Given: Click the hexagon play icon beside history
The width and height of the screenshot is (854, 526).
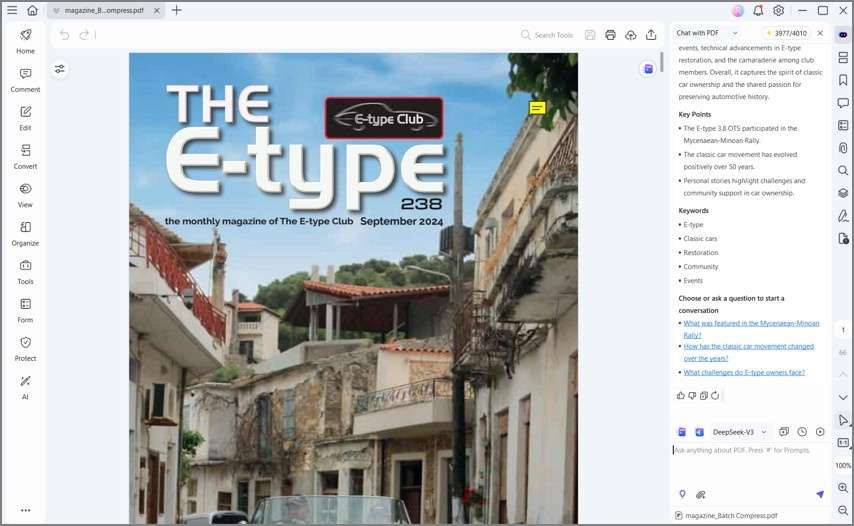Looking at the screenshot, I should (820, 432).
